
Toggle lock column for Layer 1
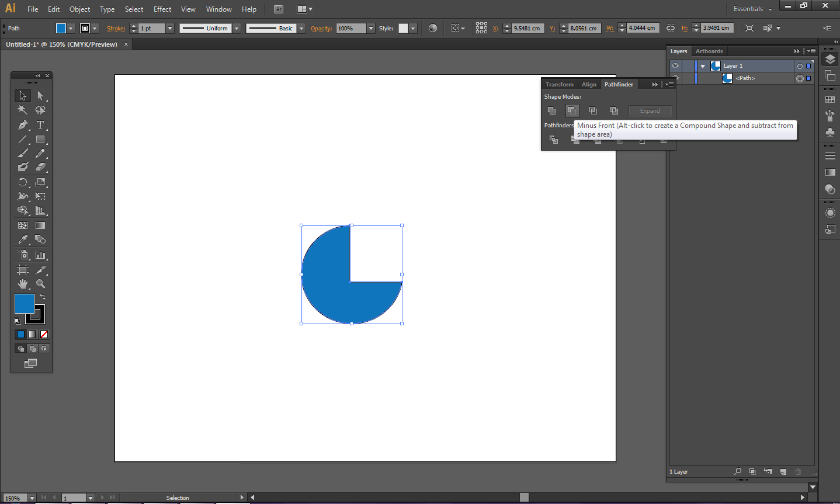688,66
